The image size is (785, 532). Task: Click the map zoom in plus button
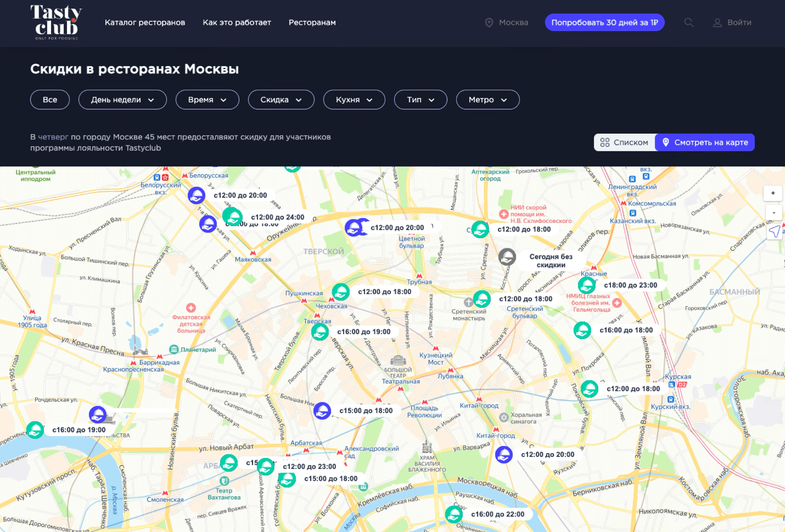[x=773, y=193]
